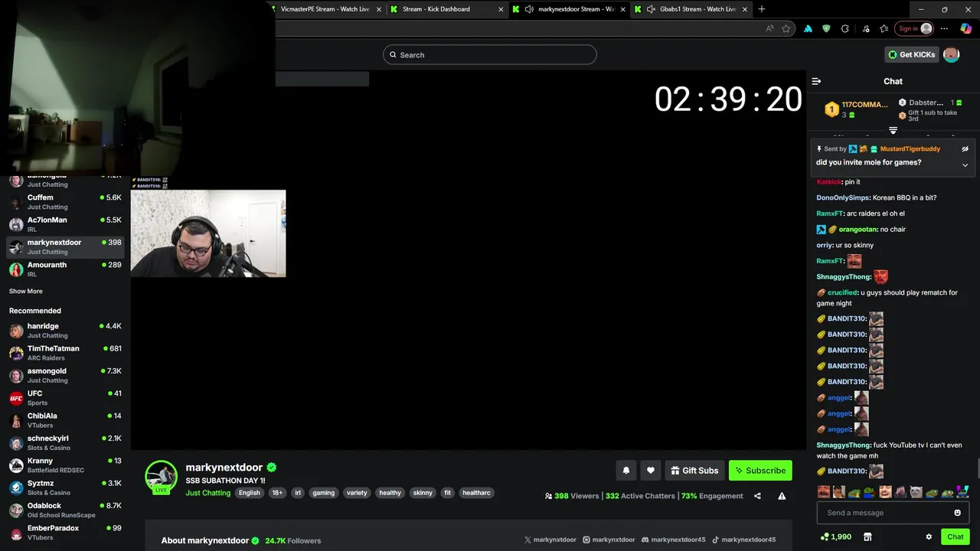Open a new browser tab
The image size is (980, 551).
[761, 9]
